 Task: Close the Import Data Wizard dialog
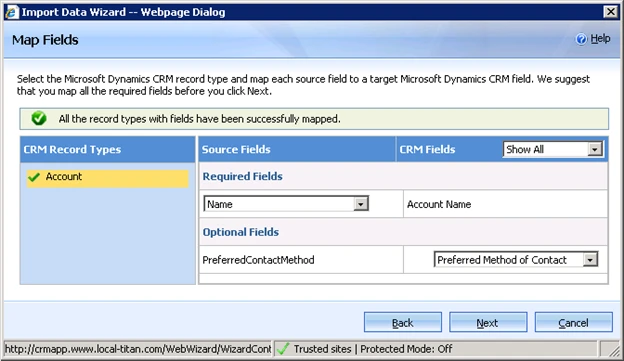tap(610, 12)
